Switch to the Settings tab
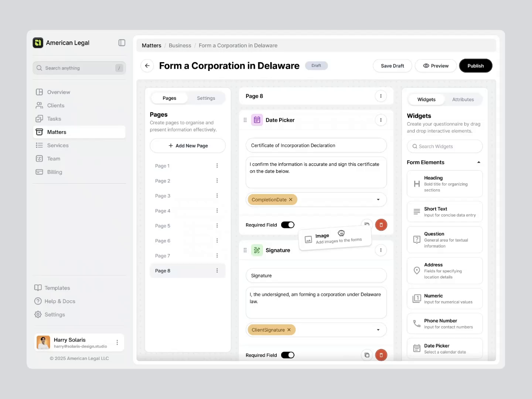Image resolution: width=532 pixels, height=399 pixels. click(x=206, y=98)
